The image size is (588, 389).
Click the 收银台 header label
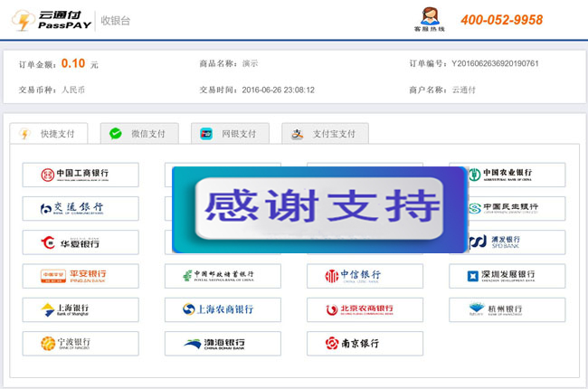click(116, 21)
